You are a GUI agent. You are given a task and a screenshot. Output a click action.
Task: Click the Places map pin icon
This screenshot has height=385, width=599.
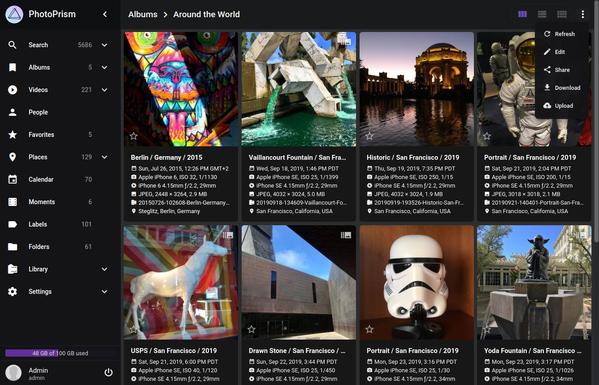tap(13, 157)
